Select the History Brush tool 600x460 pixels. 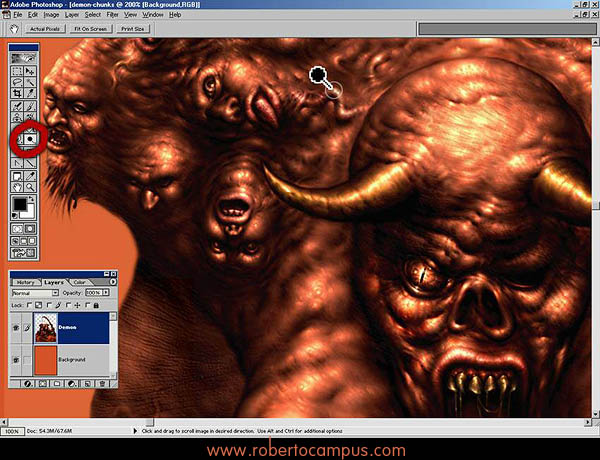30,117
